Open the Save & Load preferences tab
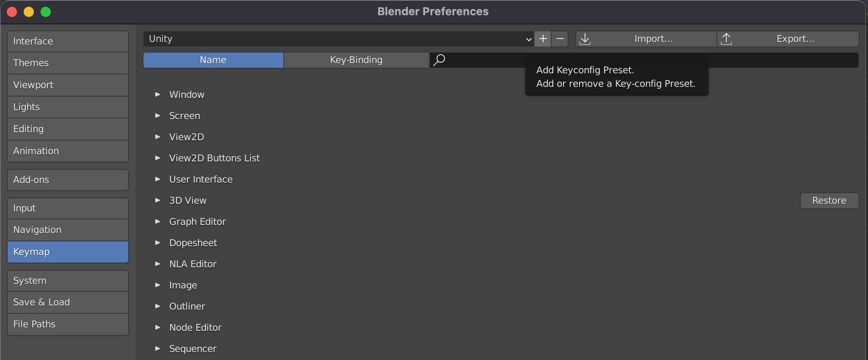Screen dimensions: 868x360 (68, 302)
